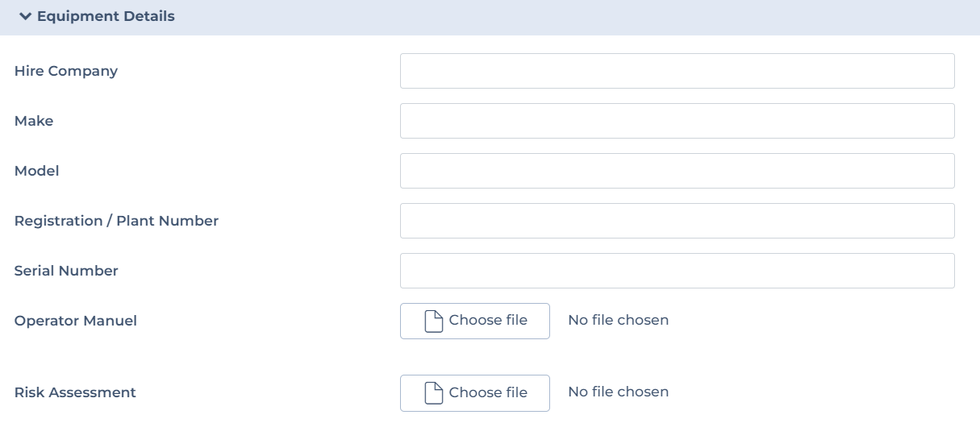Choose file for Operator Manuel upload

pyautogui.click(x=475, y=321)
